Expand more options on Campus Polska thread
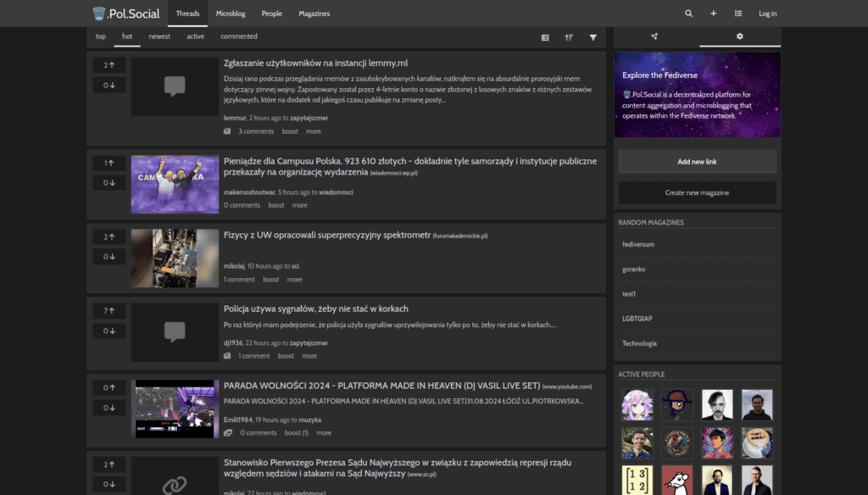The image size is (868, 495). point(299,205)
